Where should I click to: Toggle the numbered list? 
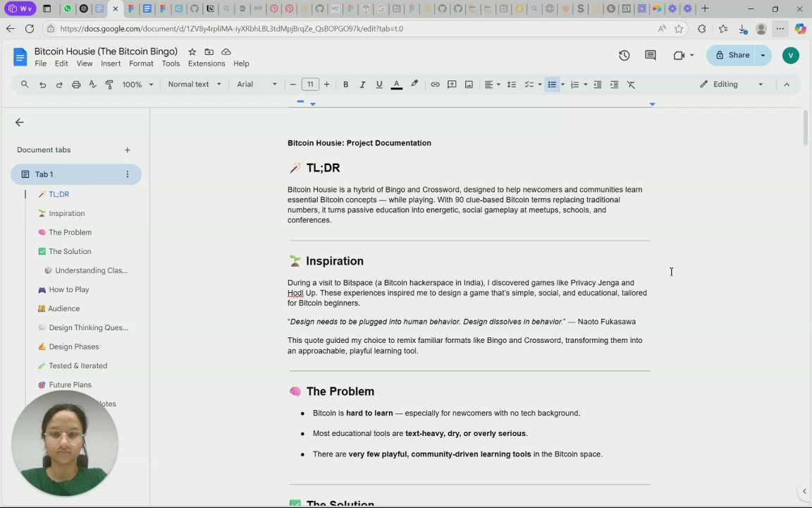pos(575,85)
